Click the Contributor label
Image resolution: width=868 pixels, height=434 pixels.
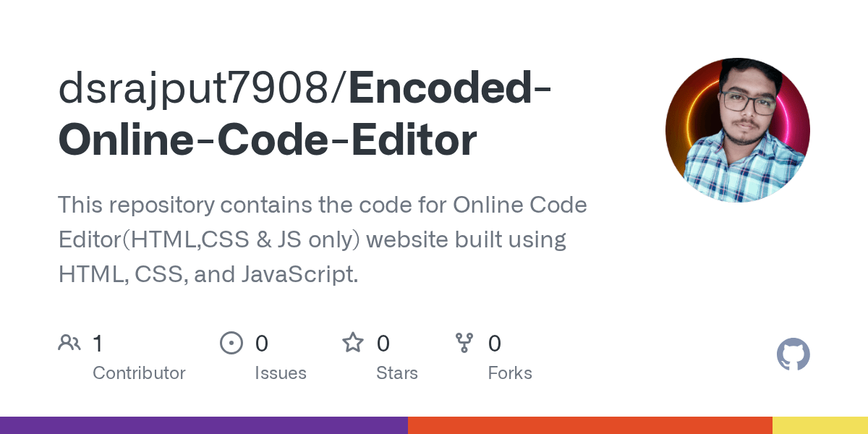point(139,373)
